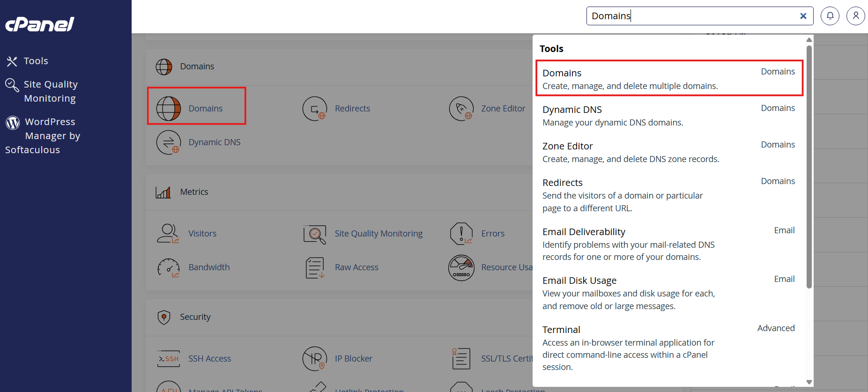Click the cPanel logo

(40, 24)
